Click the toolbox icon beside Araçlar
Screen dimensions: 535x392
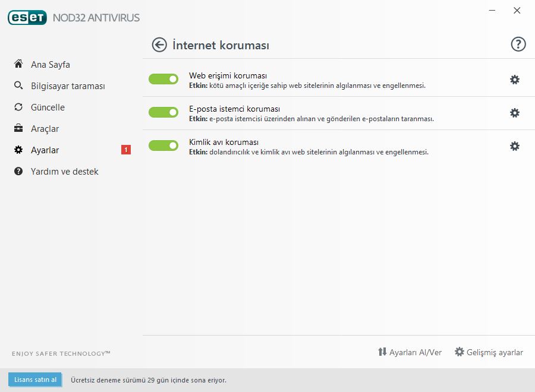pos(18,128)
